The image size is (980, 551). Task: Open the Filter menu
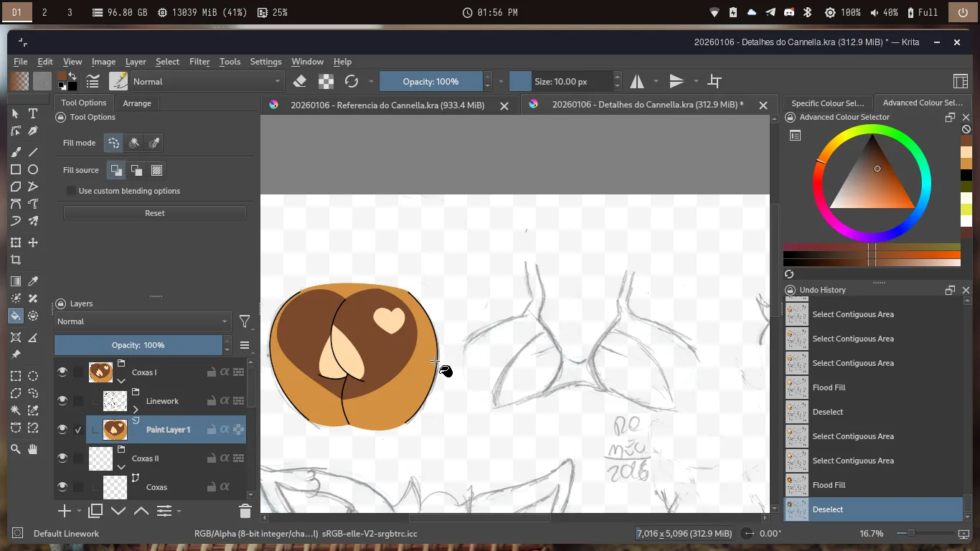(x=199, y=62)
